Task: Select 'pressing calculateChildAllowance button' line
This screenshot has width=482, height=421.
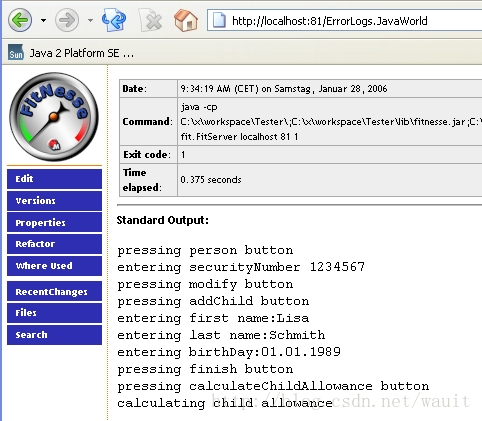Action: pyautogui.click(x=273, y=386)
